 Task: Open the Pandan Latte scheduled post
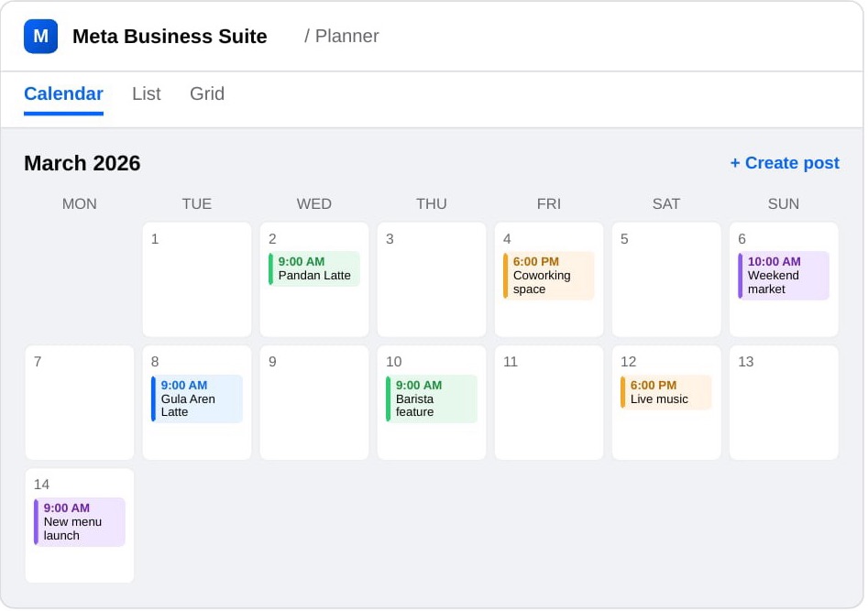click(313, 268)
